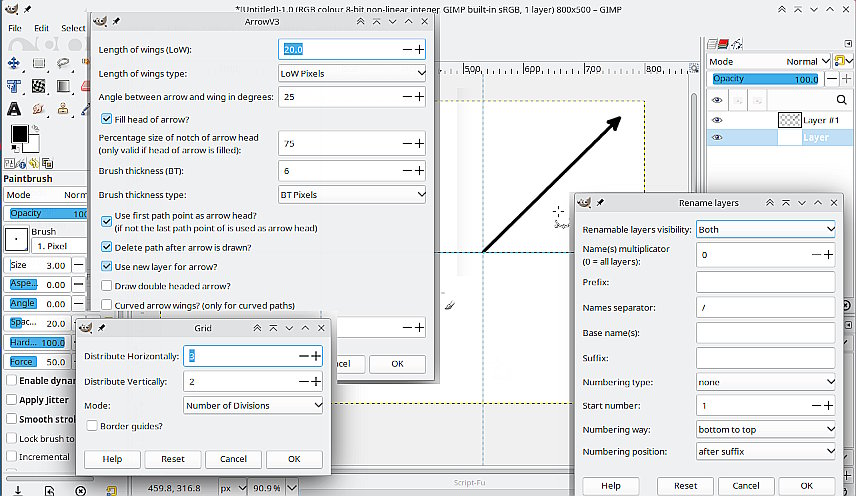Open the Device Status tab icon
This screenshot has width=856, height=496.
(x=22, y=163)
